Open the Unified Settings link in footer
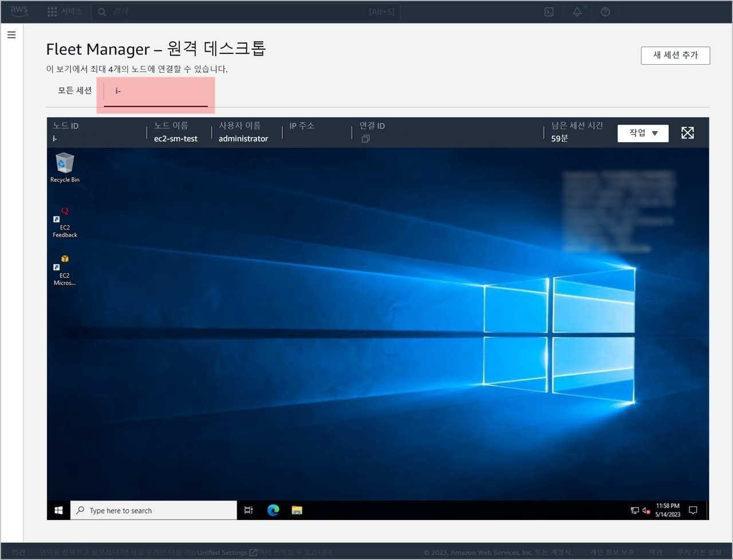Screen dimensions: 733x560 tap(227, 552)
